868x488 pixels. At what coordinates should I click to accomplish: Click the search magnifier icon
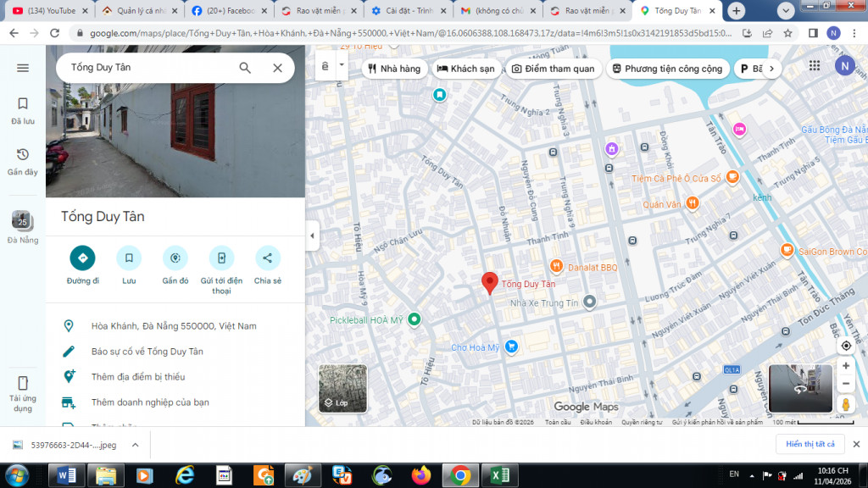(x=245, y=68)
